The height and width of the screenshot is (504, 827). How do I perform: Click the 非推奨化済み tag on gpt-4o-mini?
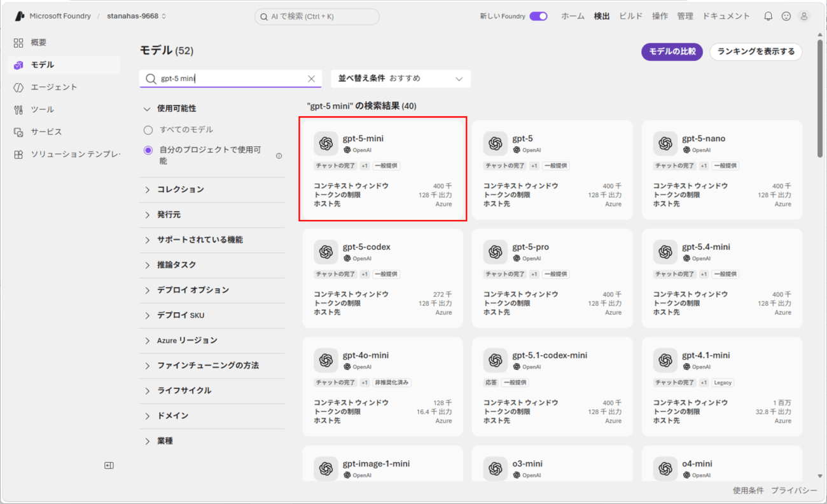(x=392, y=383)
